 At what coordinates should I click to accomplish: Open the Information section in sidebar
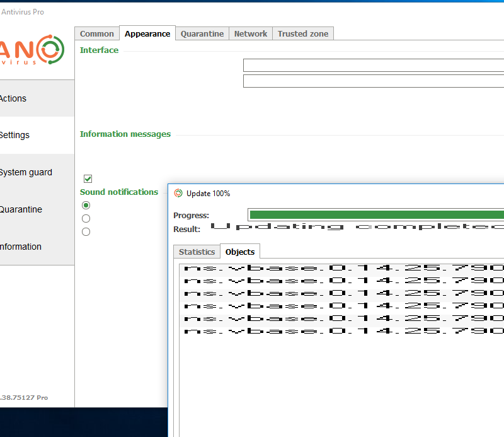pos(21,247)
